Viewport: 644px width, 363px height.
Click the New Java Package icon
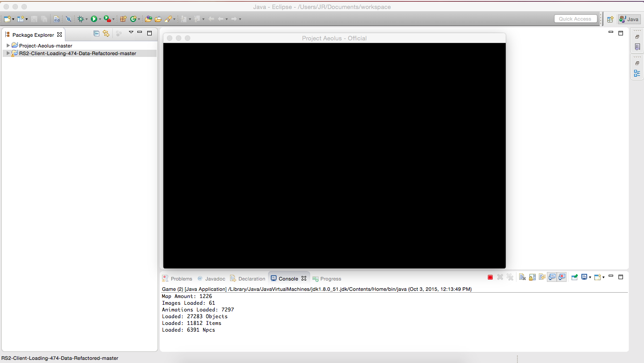(123, 19)
